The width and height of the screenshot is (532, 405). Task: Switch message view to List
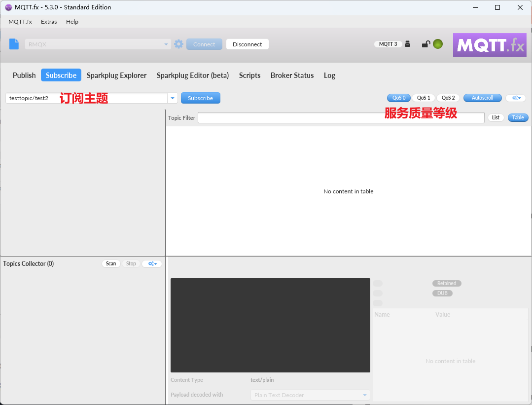pos(496,117)
